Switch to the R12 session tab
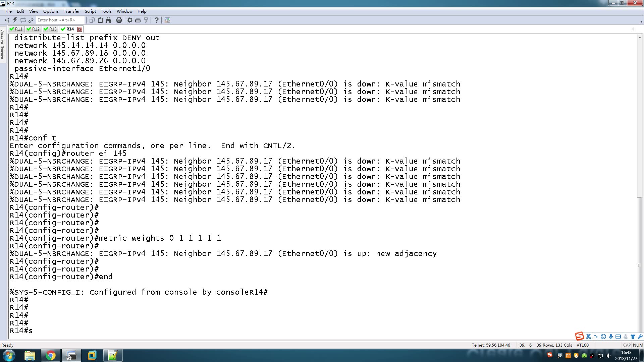This screenshot has width=644, height=362. (x=33, y=29)
